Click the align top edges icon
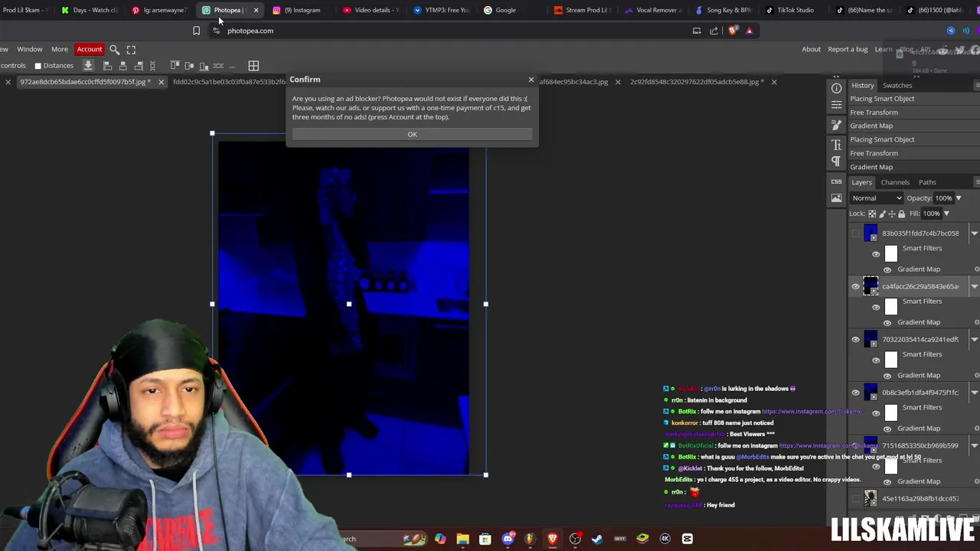980x551 pixels. point(175,66)
